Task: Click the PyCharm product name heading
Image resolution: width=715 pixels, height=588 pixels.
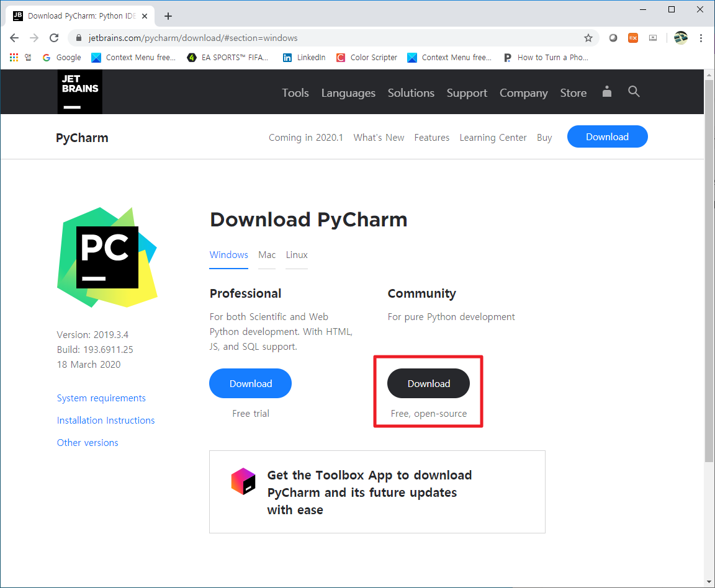Action: [x=82, y=138]
